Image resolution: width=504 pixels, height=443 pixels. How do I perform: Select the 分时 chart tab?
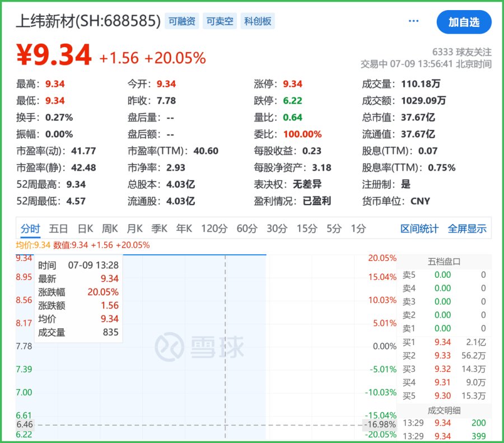(30, 229)
